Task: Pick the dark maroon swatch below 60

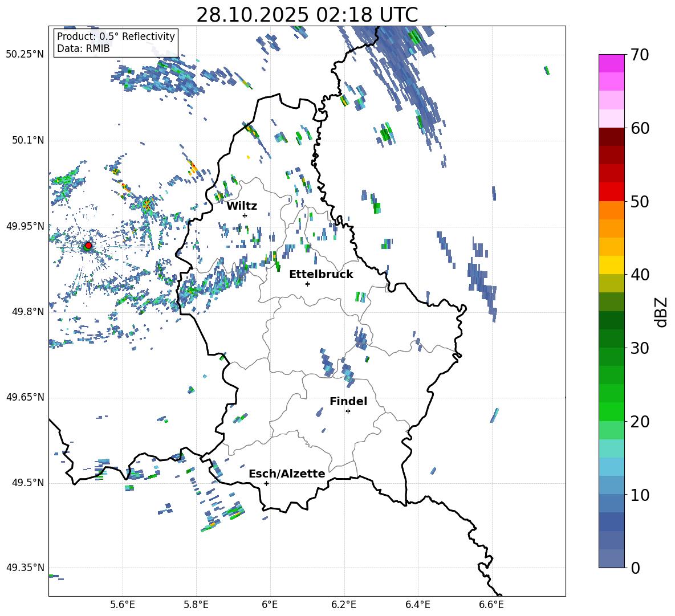Action: (612, 137)
